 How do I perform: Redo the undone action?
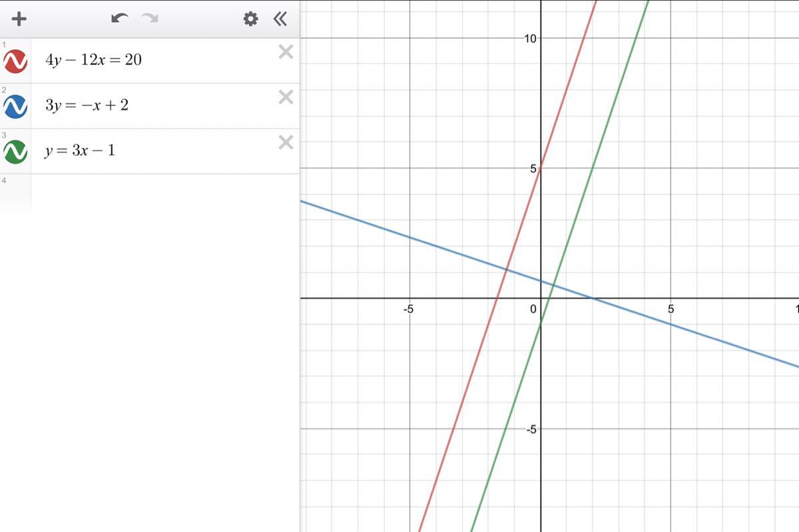click(150, 18)
